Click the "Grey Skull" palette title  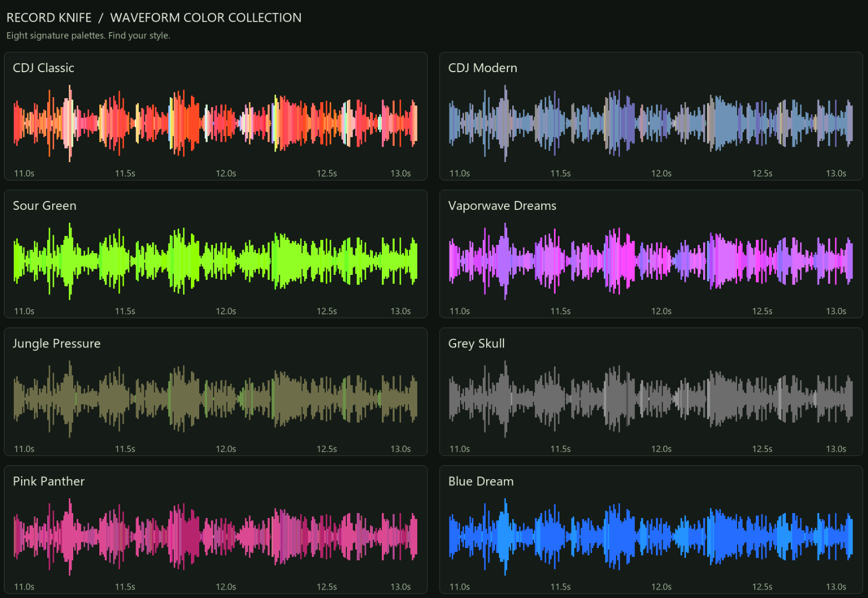(x=477, y=344)
